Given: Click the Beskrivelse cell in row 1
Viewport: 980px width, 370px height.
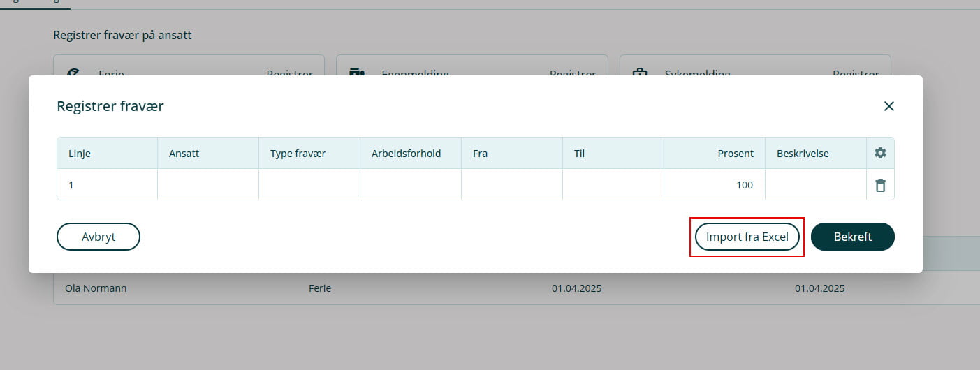Looking at the screenshot, I should 815,185.
